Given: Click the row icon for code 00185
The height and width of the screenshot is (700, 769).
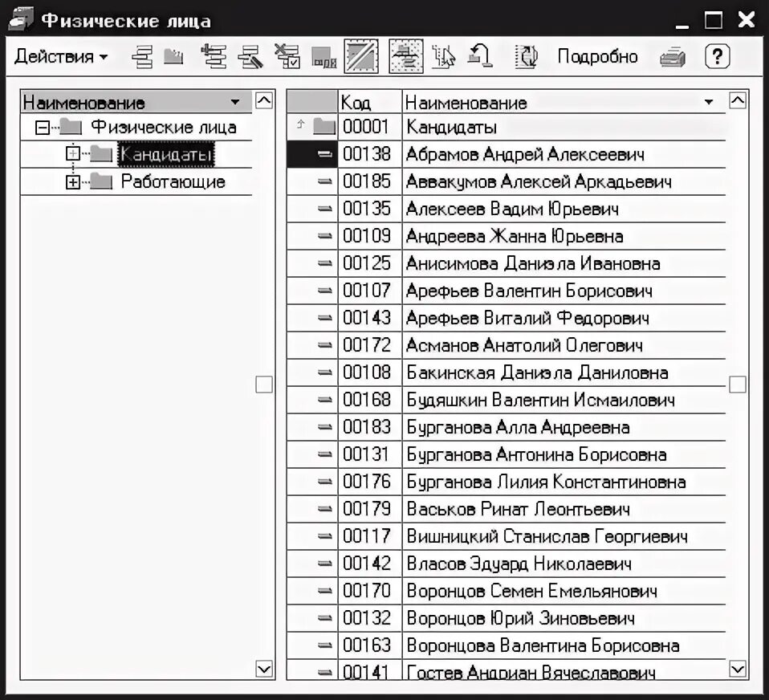Looking at the screenshot, I should pyautogui.click(x=324, y=182).
